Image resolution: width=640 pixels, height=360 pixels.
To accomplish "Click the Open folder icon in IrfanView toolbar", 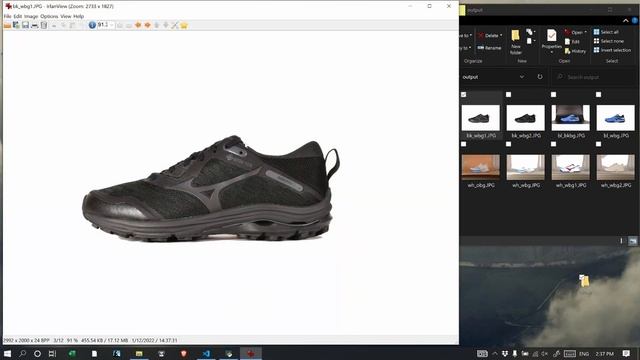I will coord(7,25).
